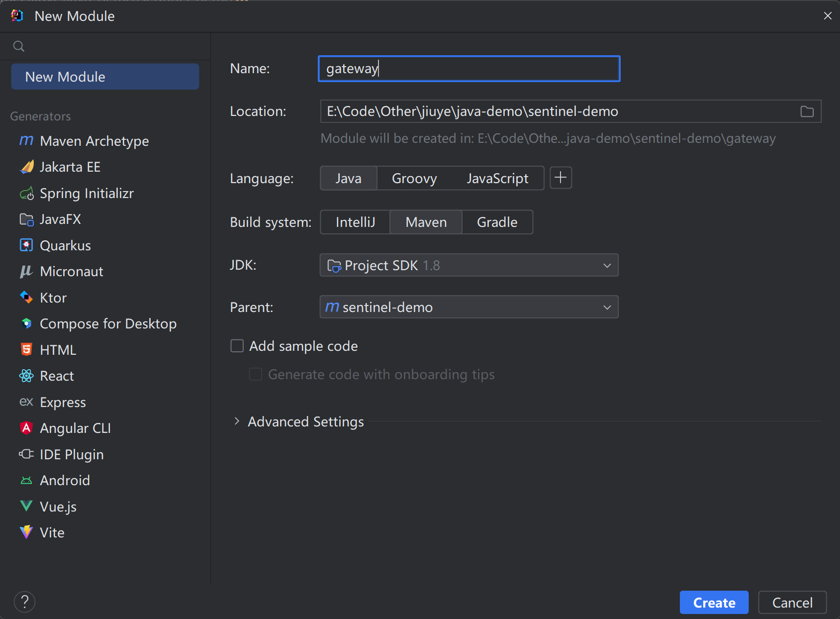
Task: Select Quarkus generator label
Action: point(65,245)
